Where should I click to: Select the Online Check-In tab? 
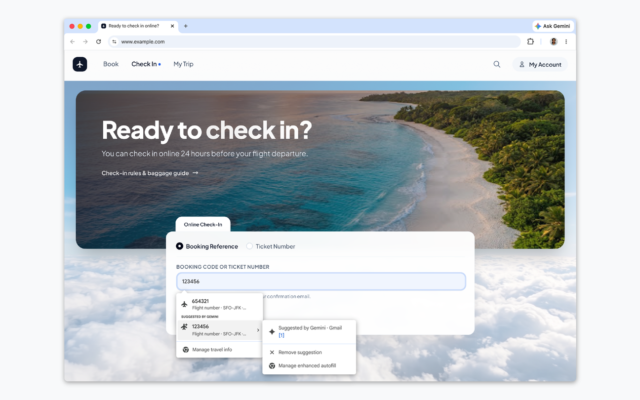click(203, 224)
